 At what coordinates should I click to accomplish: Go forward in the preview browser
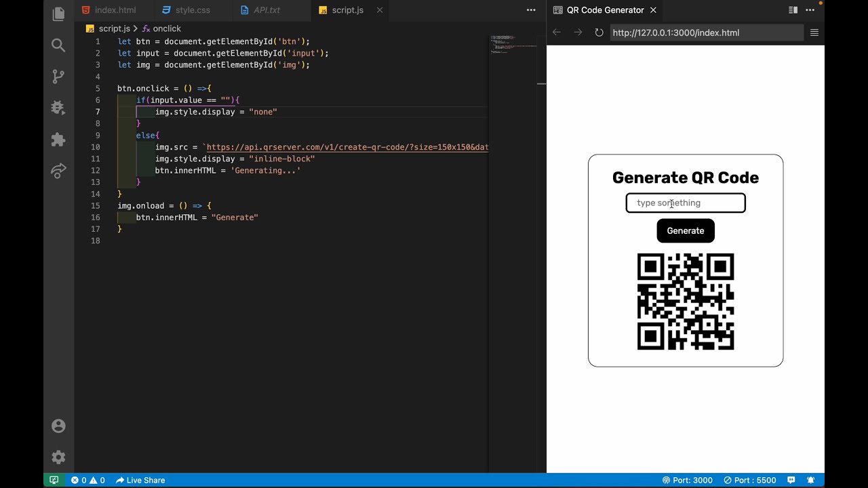[578, 33]
